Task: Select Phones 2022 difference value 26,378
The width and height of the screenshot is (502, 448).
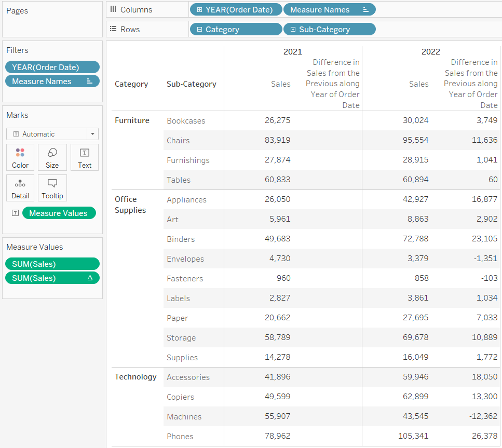Action: pos(484,436)
